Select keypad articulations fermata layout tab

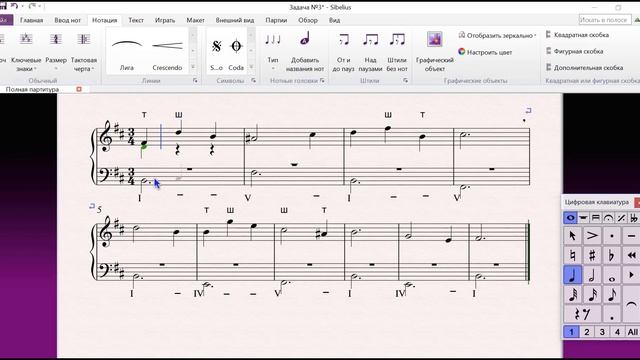pos(608,218)
